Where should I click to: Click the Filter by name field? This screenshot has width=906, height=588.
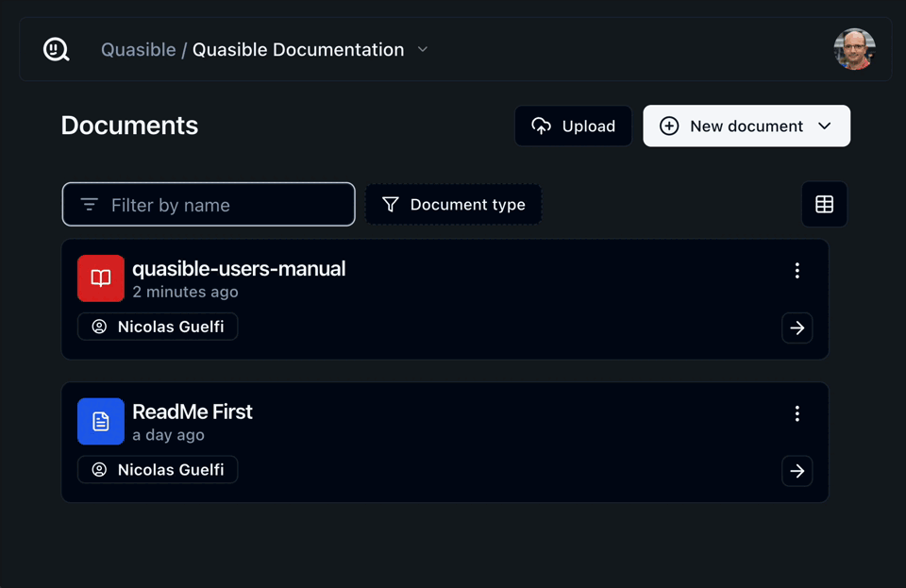[209, 205]
